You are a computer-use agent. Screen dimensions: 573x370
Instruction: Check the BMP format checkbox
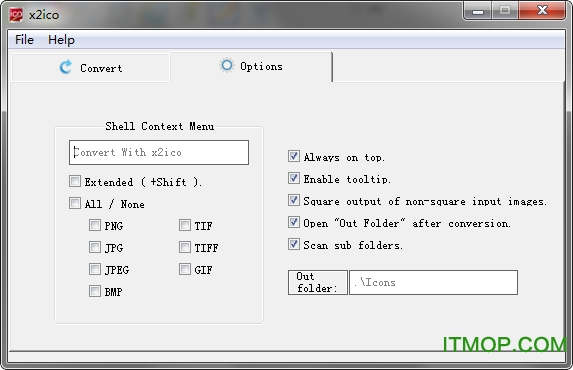(x=95, y=291)
